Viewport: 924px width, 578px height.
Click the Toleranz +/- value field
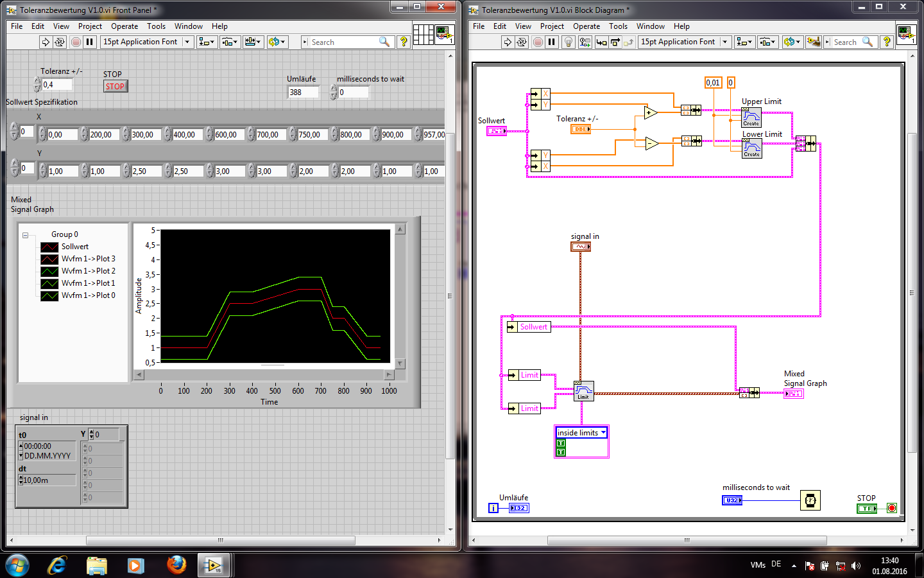pyautogui.click(x=57, y=85)
